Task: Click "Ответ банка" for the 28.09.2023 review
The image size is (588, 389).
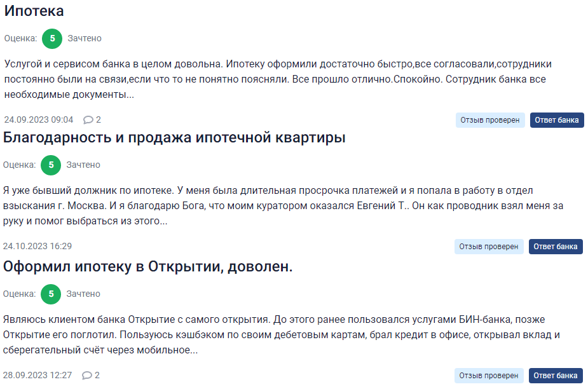Action: click(556, 376)
